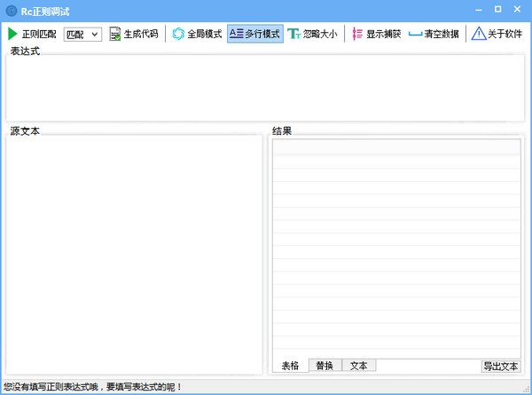Minimize the Rc正则调试 window
This screenshot has height=395, width=532.
(x=476, y=9)
